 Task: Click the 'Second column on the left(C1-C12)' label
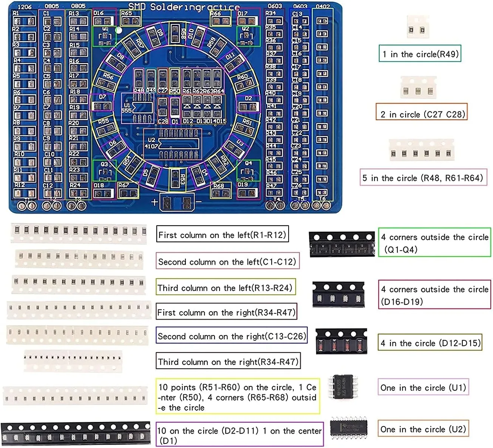227,261
